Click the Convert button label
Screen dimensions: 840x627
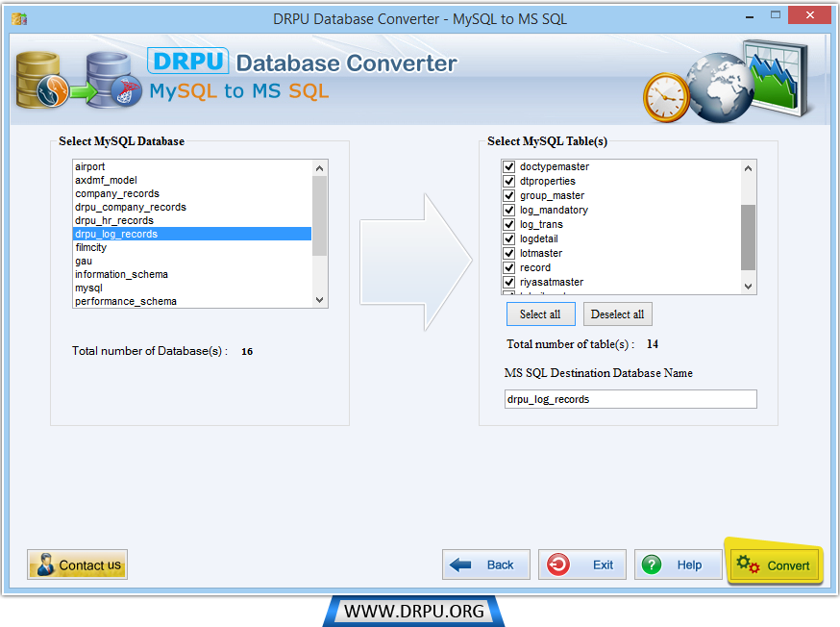pos(788,565)
